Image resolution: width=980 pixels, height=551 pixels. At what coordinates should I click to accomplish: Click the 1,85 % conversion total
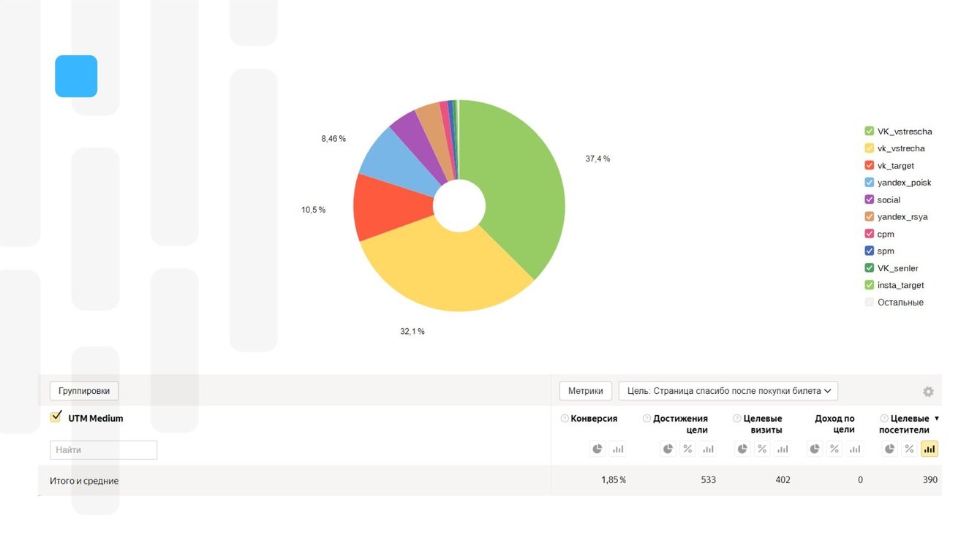click(613, 480)
